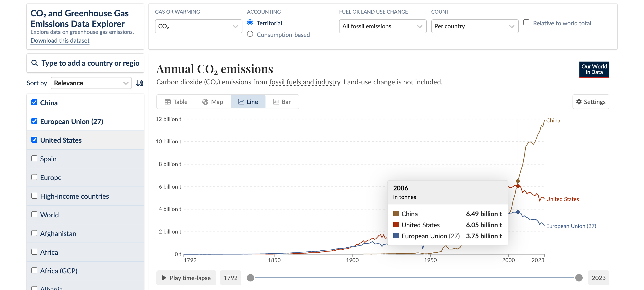
Task: Click the country search input field
Action: (x=90, y=63)
